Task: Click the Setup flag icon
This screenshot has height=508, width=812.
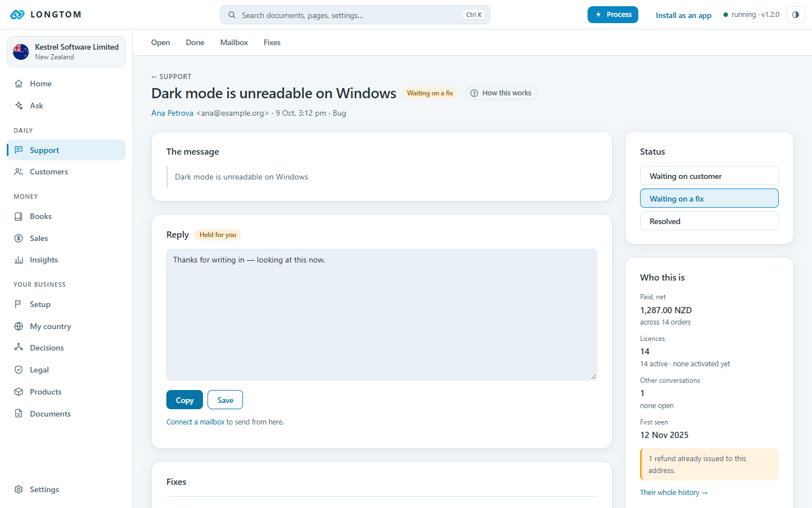Action: pyautogui.click(x=19, y=304)
